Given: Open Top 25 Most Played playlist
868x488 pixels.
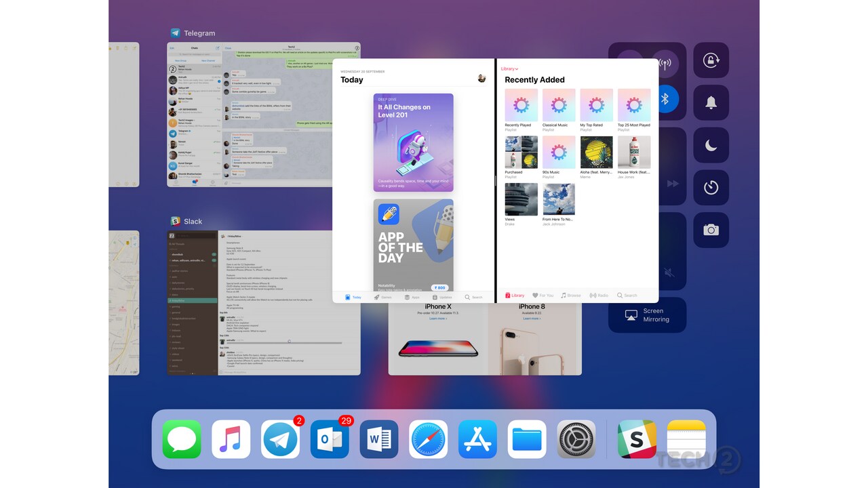Looking at the screenshot, I should tap(634, 110).
